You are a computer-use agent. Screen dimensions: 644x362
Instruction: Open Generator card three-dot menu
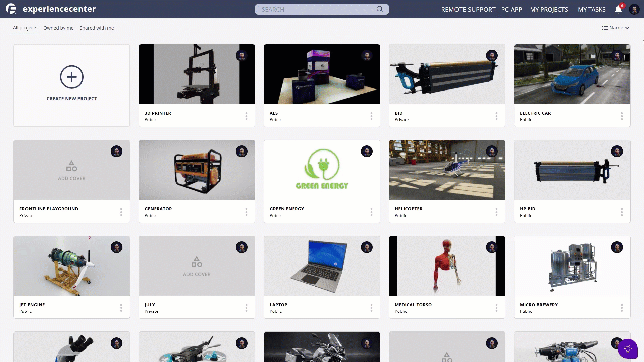click(x=246, y=212)
